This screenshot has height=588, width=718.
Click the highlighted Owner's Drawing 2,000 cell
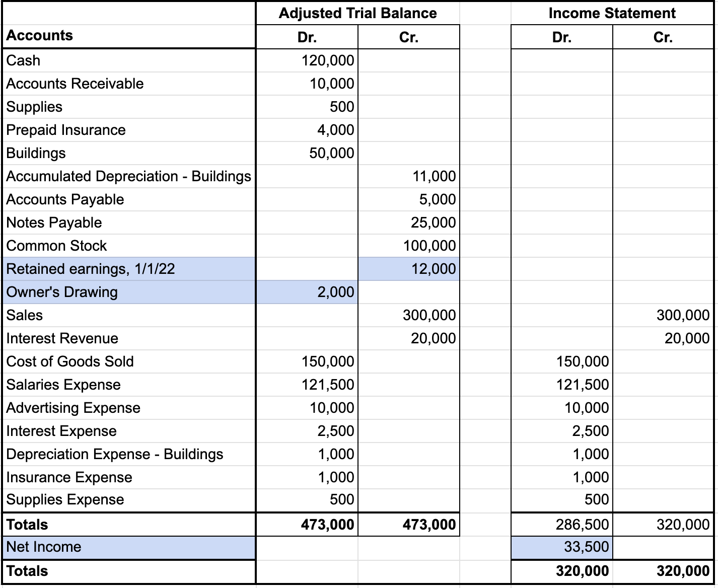pos(307,292)
